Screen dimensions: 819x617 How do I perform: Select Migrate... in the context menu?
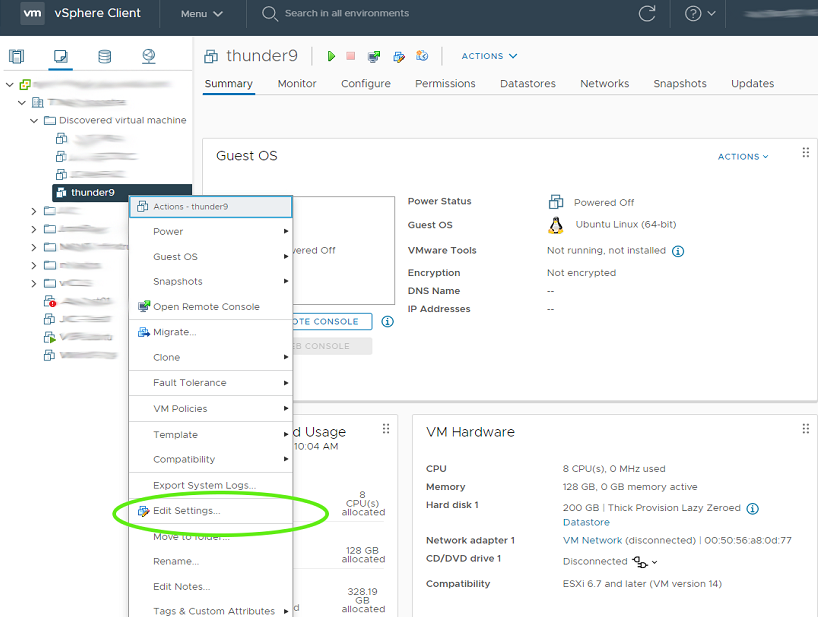[210, 332]
